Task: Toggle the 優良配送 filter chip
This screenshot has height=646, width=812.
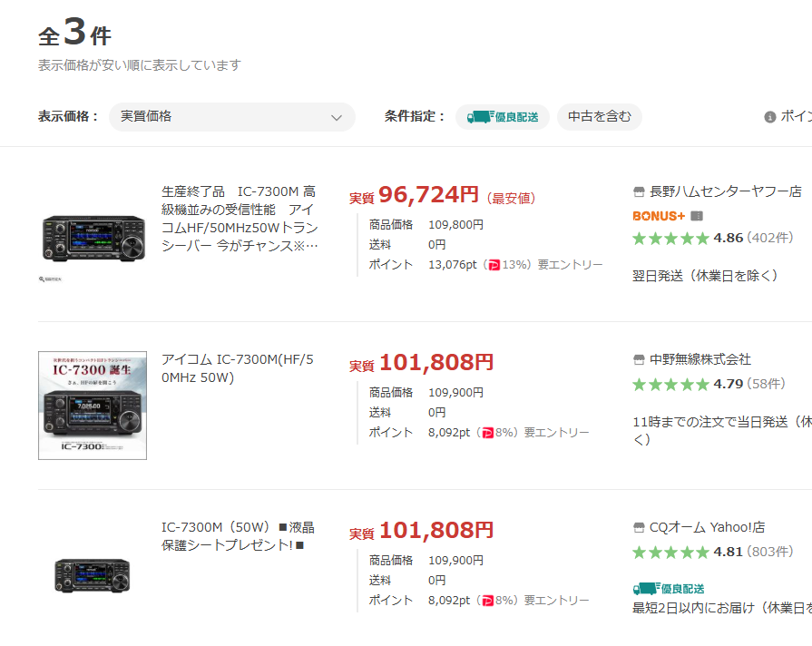Action: (x=503, y=117)
